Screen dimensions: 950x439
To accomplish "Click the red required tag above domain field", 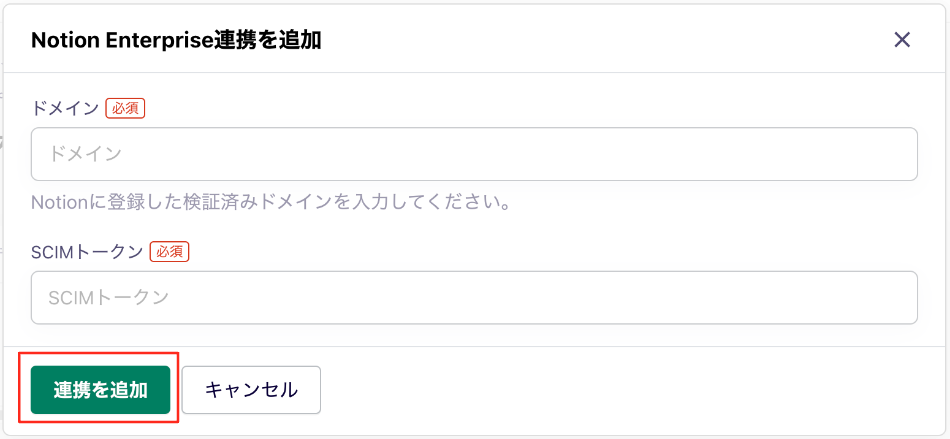I will [x=125, y=108].
